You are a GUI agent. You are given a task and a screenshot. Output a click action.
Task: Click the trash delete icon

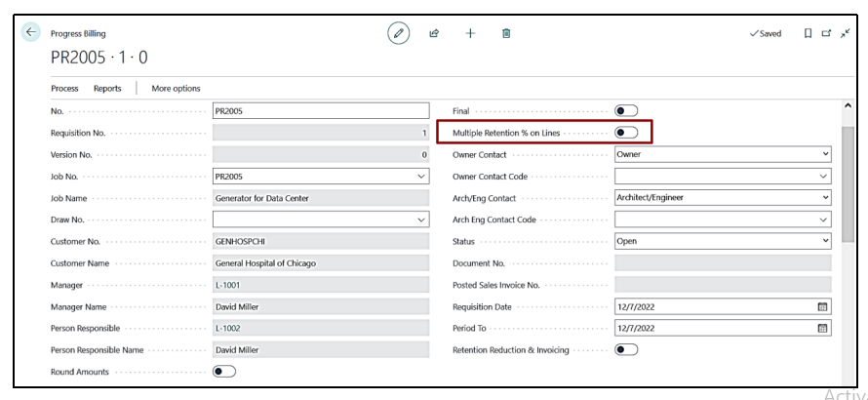505,33
